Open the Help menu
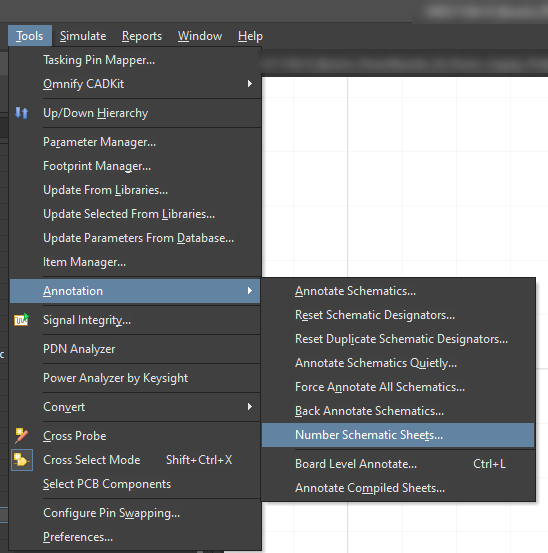 click(250, 36)
